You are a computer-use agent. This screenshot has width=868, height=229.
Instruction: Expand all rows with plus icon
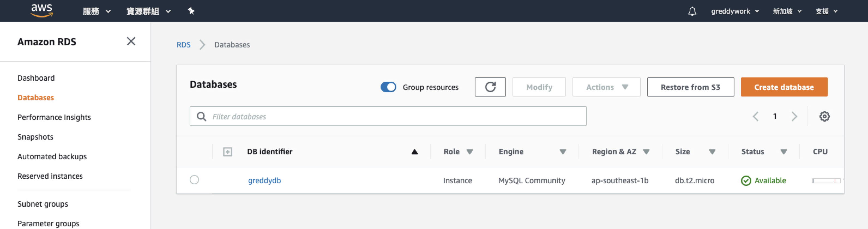tap(227, 152)
